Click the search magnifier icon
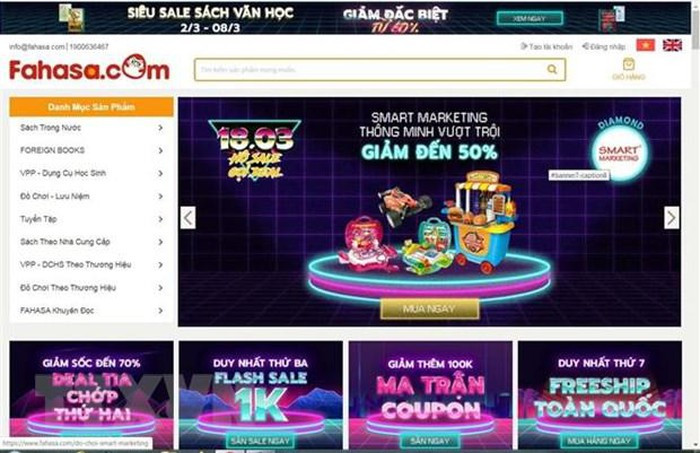The height and width of the screenshot is (453, 700). point(552,70)
